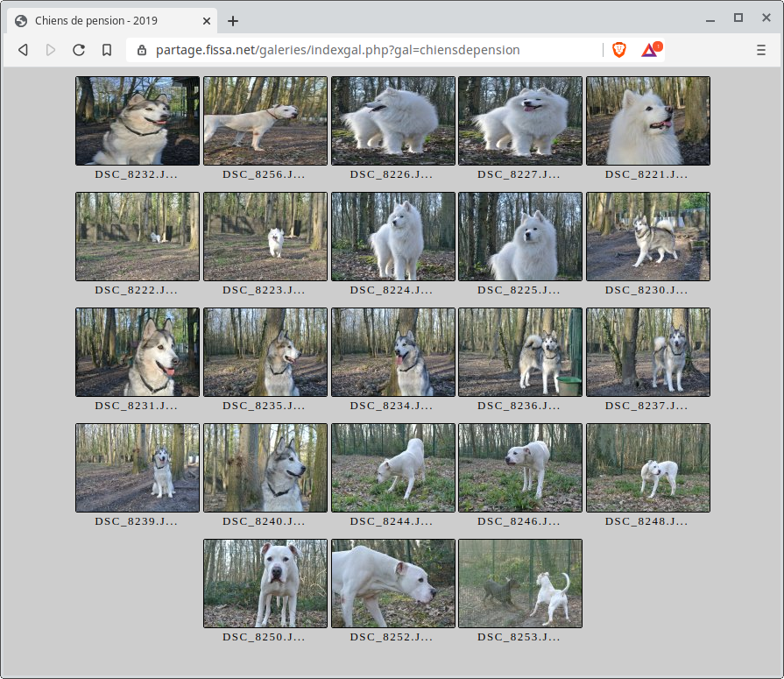Open thumbnail of DSC_8246 photo
Viewport: 784px width, 679px height.
coord(520,468)
